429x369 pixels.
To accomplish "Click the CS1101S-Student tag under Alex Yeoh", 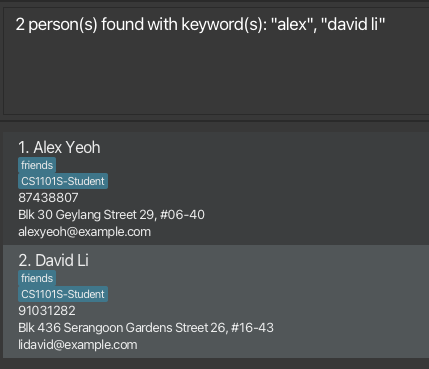I will [x=63, y=181].
